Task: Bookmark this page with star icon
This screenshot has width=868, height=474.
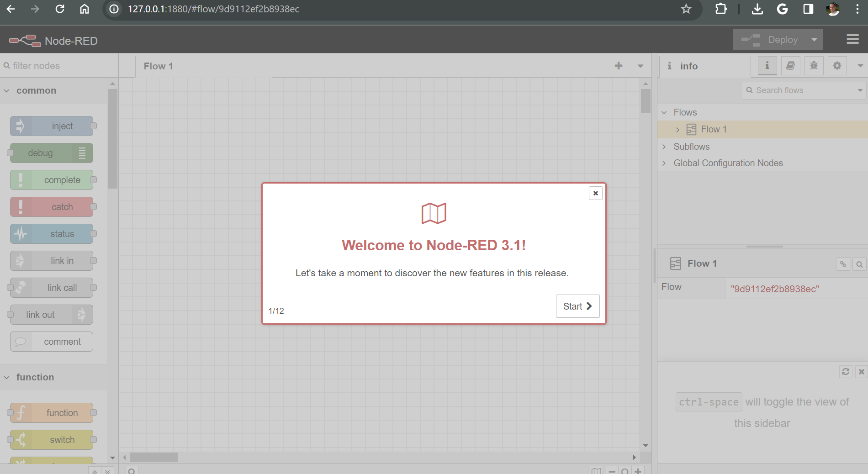Action: 686,9
